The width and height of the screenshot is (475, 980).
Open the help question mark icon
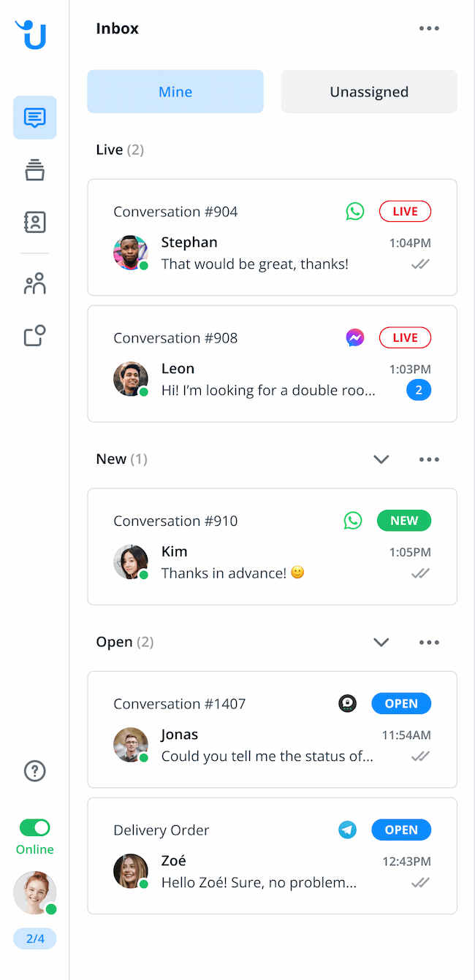[34, 770]
